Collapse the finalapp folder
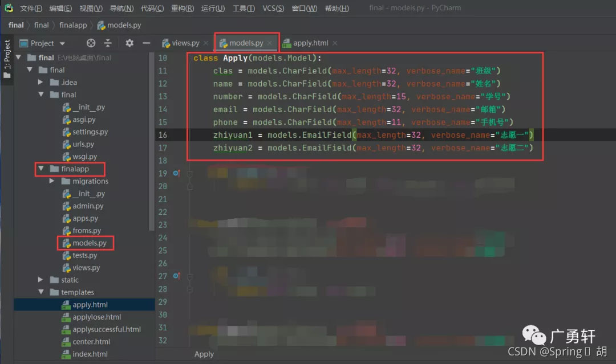 click(x=40, y=169)
